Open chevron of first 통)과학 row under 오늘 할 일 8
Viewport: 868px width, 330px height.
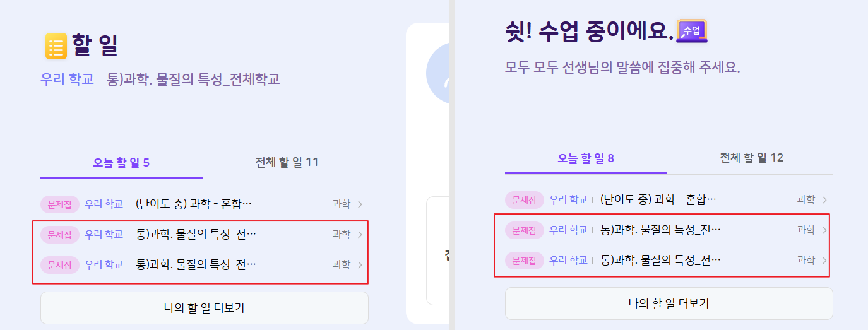coord(824,230)
